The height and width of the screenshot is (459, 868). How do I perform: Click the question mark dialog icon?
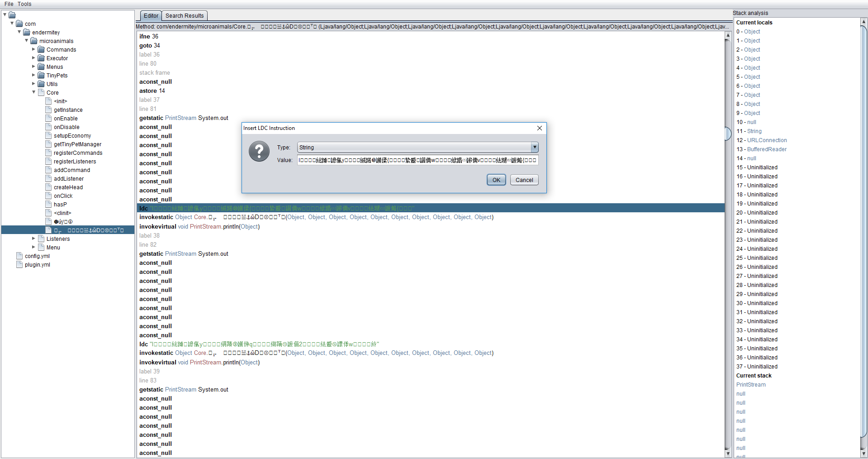(x=259, y=151)
